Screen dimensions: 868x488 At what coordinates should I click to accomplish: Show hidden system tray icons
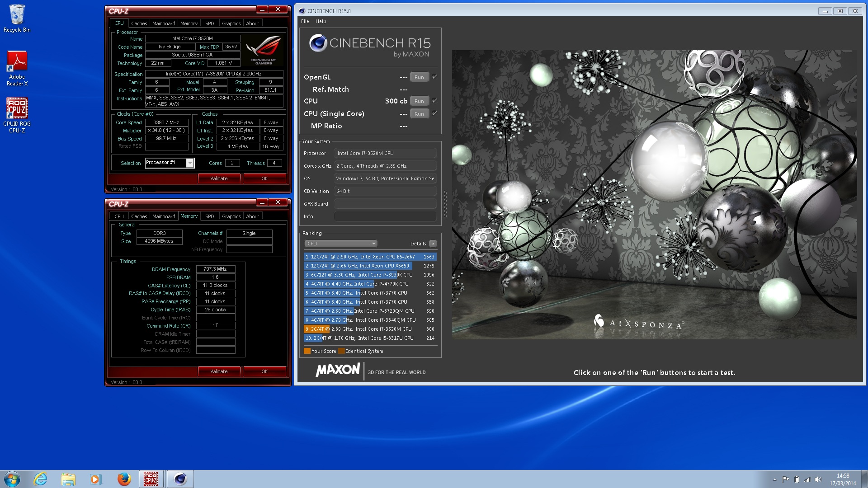(x=774, y=479)
